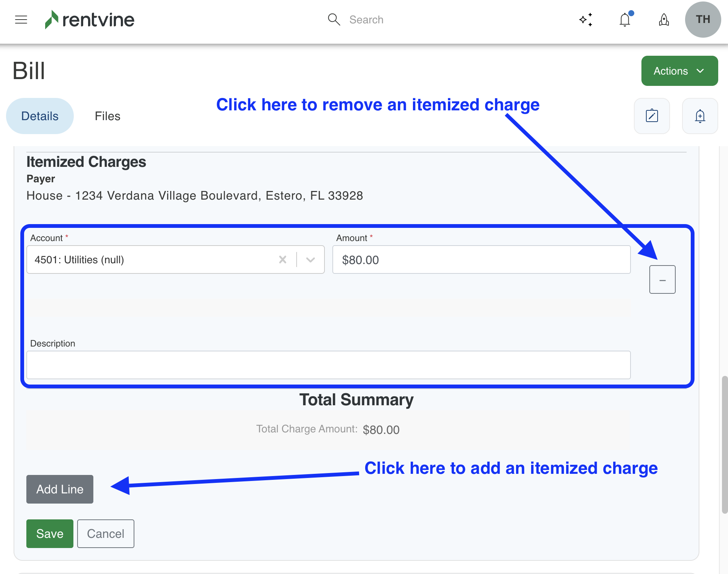Expand the Account dropdown chevron
The image size is (728, 574).
(x=311, y=260)
